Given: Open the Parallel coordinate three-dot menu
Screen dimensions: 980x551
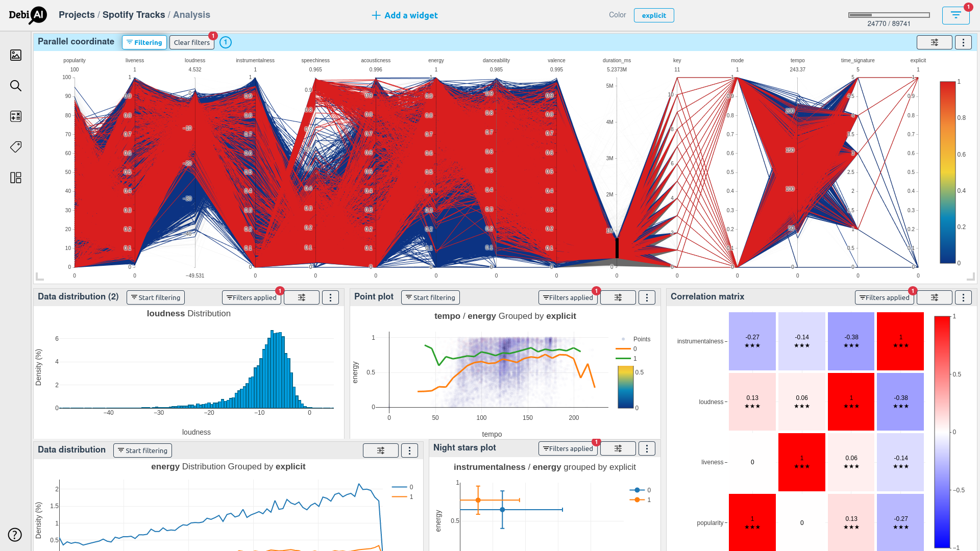Looking at the screenshot, I should pos(963,42).
